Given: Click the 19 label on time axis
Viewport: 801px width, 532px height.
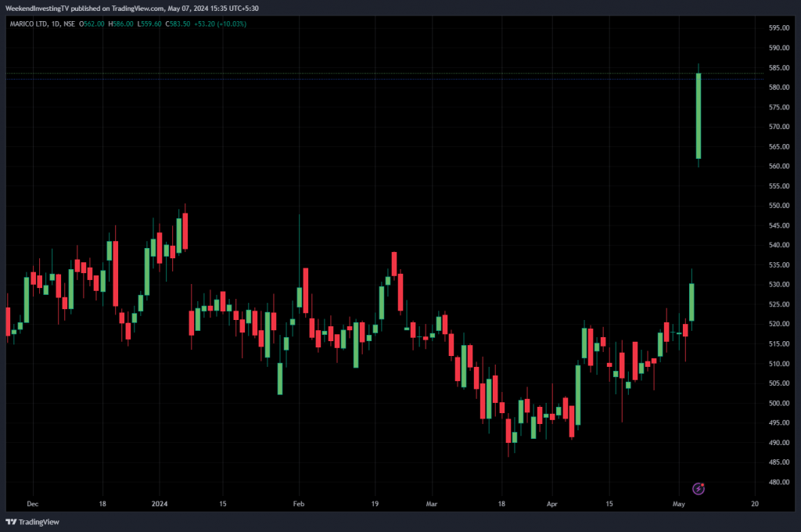Looking at the screenshot, I should [x=375, y=503].
